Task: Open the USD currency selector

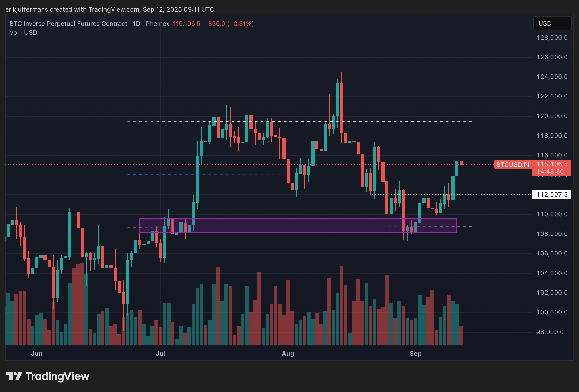Action: (x=552, y=23)
